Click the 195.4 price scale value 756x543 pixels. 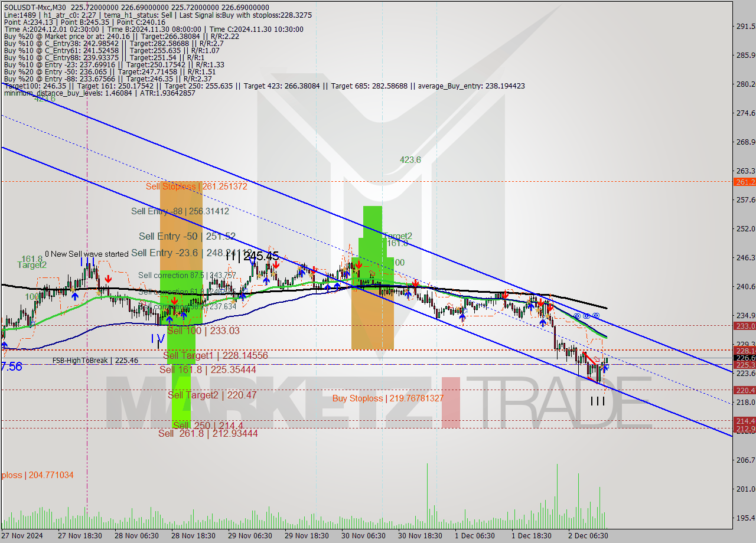pos(745,518)
